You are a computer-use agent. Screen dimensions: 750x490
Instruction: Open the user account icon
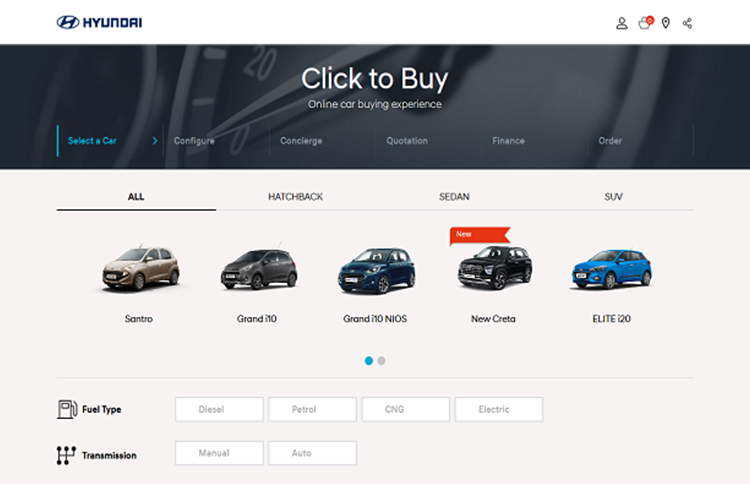(x=621, y=23)
